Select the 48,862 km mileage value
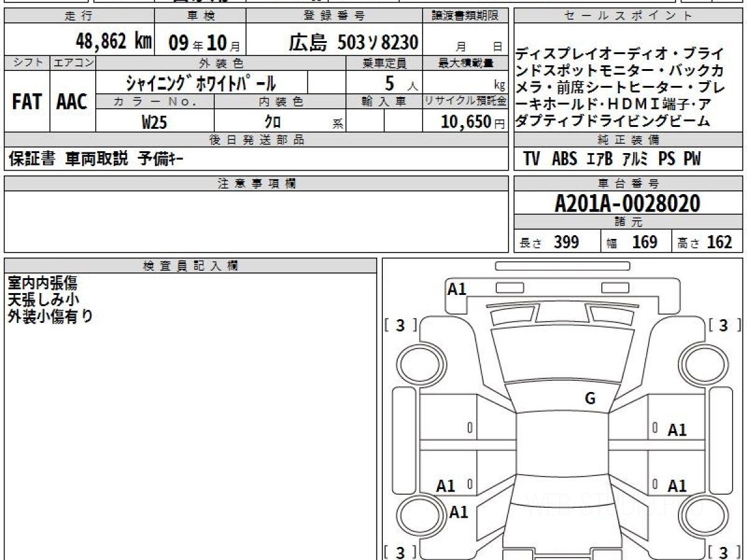The height and width of the screenshot is (560, 747). tap(113, 42)
